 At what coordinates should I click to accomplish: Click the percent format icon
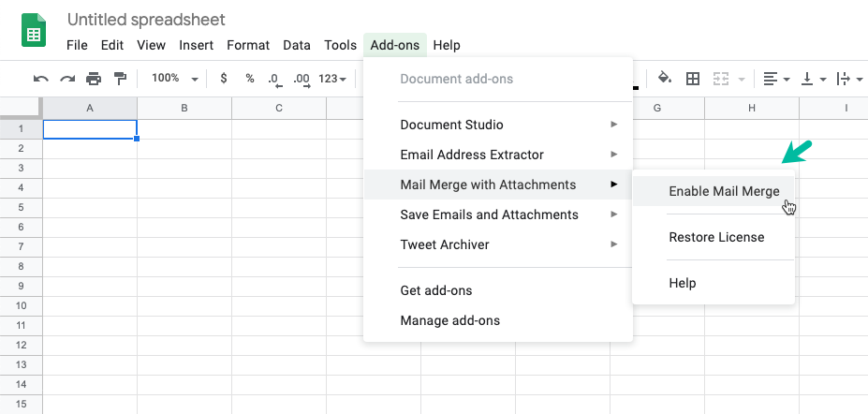click(250, 79)
